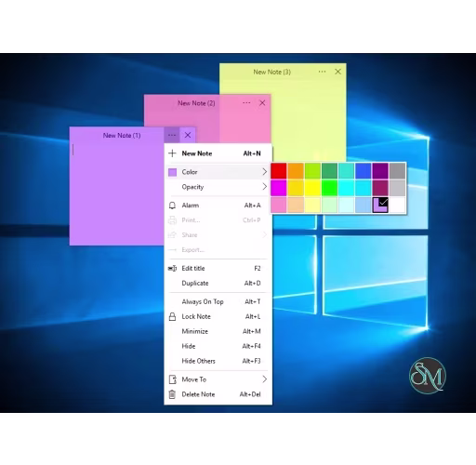Viewport: 476px width, 465px height.
Task: Select Minimize in the note menu
Action: pyautogui.click(x=218, y=331)
